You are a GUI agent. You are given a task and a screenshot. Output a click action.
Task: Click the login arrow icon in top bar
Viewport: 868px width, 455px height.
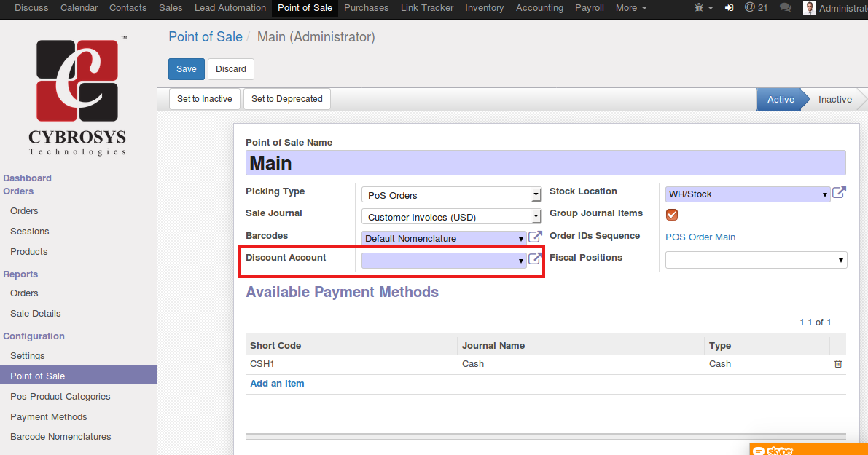730,8
